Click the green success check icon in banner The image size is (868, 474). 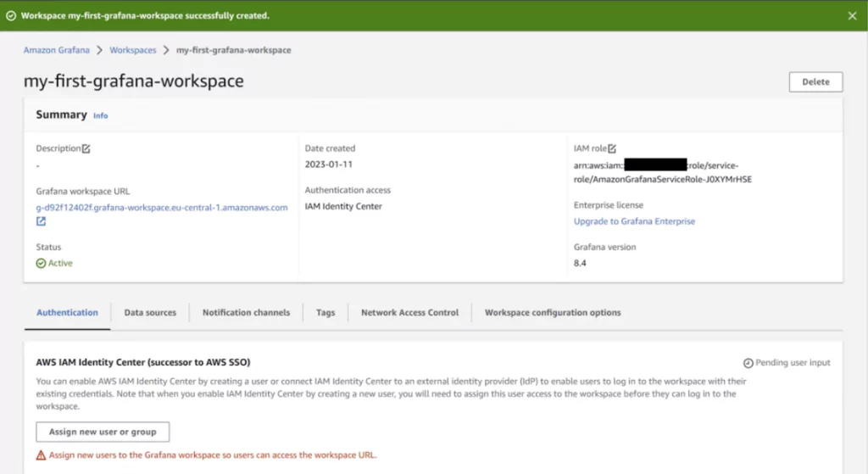(x=10, y=15)
